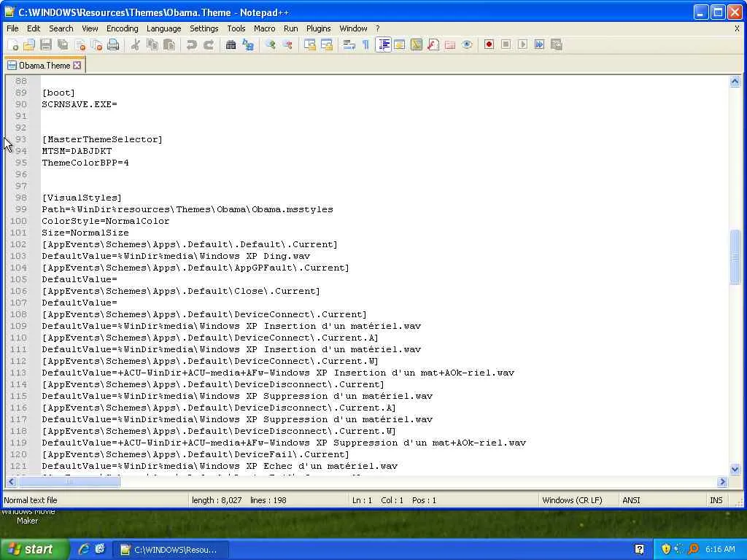Image resolution: width=747 pixels, height=560 pixels.
Task: Create a new file with New icon
Action: [x=13, y=44]
